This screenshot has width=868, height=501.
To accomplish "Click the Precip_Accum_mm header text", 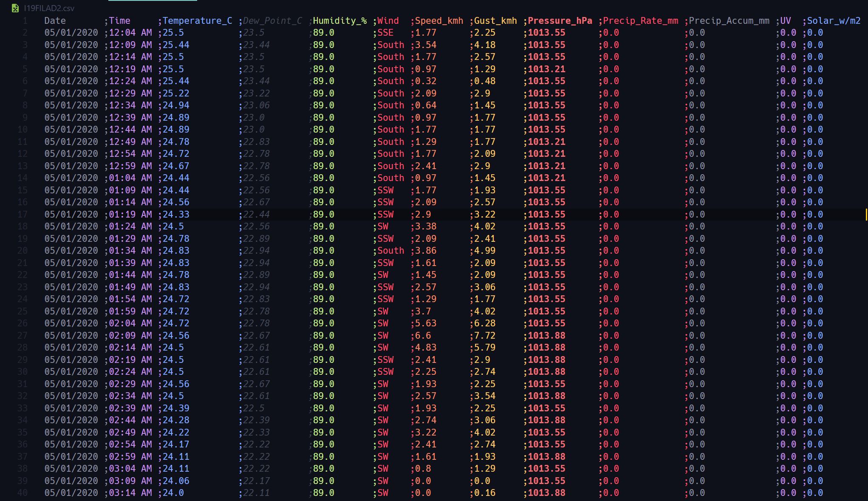I will [x=729, y=21].
